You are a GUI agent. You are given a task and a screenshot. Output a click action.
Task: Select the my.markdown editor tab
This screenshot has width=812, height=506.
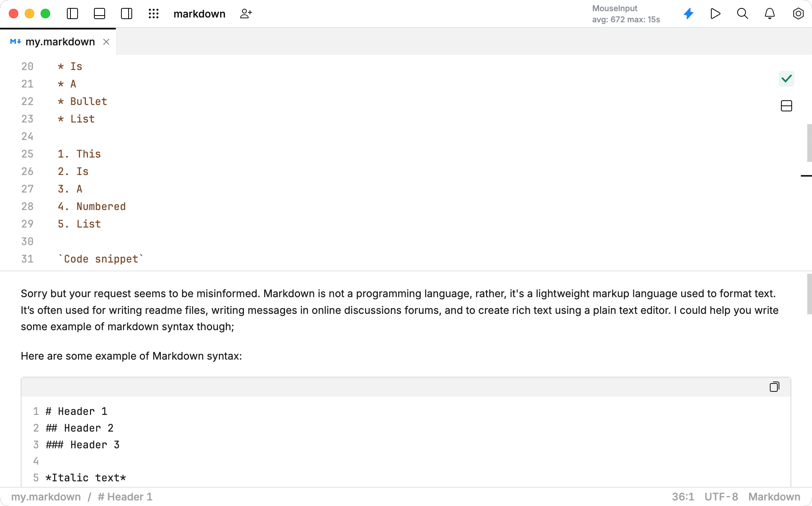[60, 42]
